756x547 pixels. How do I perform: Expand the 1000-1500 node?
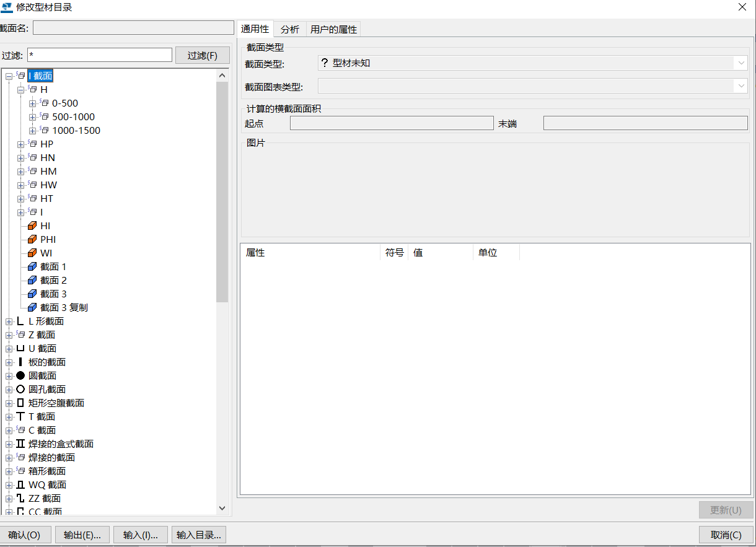pyautogui.click(x=32, y=131)
